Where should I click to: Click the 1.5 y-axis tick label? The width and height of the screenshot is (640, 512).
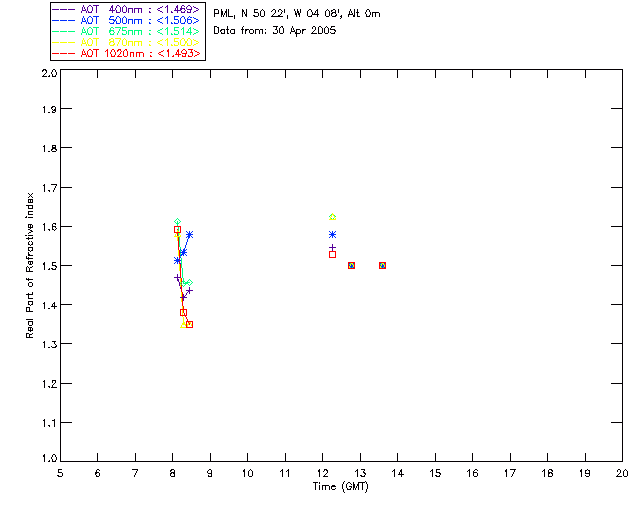49,266
